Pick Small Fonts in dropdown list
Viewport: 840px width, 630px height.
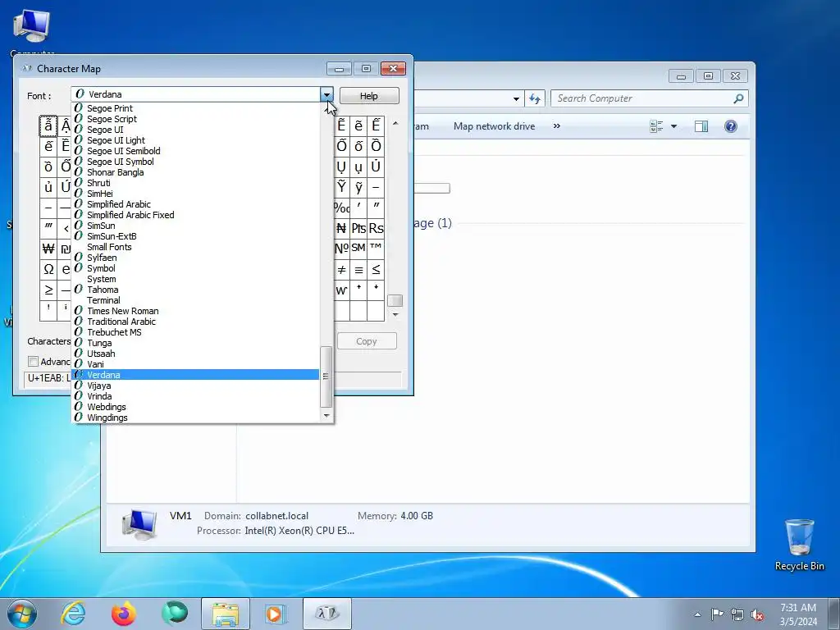(195, 247)
